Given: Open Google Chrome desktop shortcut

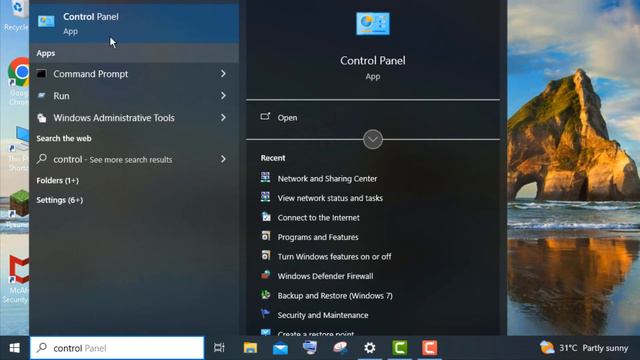Looking at the screenshot, I should (x=19, y=82).
